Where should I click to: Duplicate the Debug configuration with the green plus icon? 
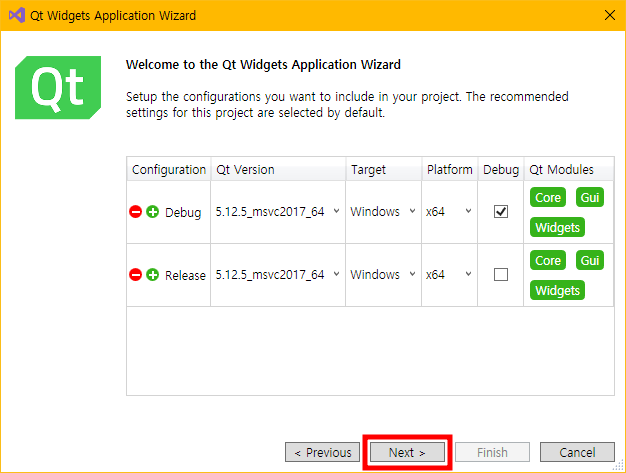pos(153,212)
